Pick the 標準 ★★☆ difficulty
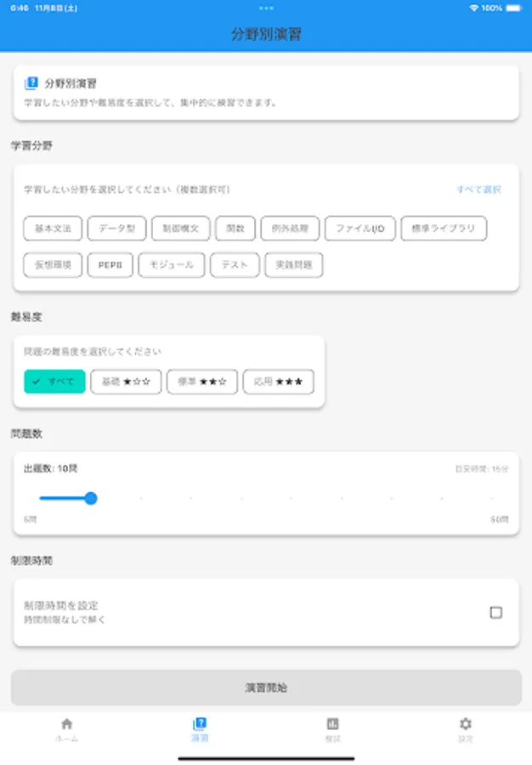 point(201,382)
